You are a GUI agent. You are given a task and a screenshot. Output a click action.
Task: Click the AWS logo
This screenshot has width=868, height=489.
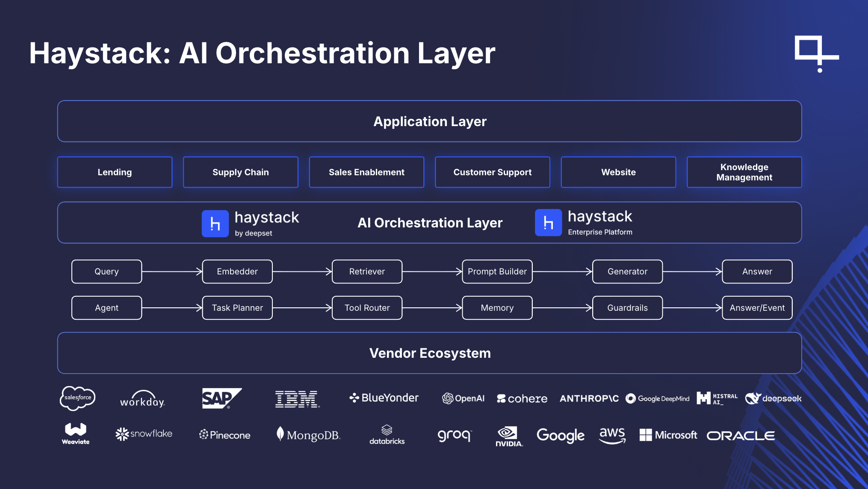tap(612, 435)
